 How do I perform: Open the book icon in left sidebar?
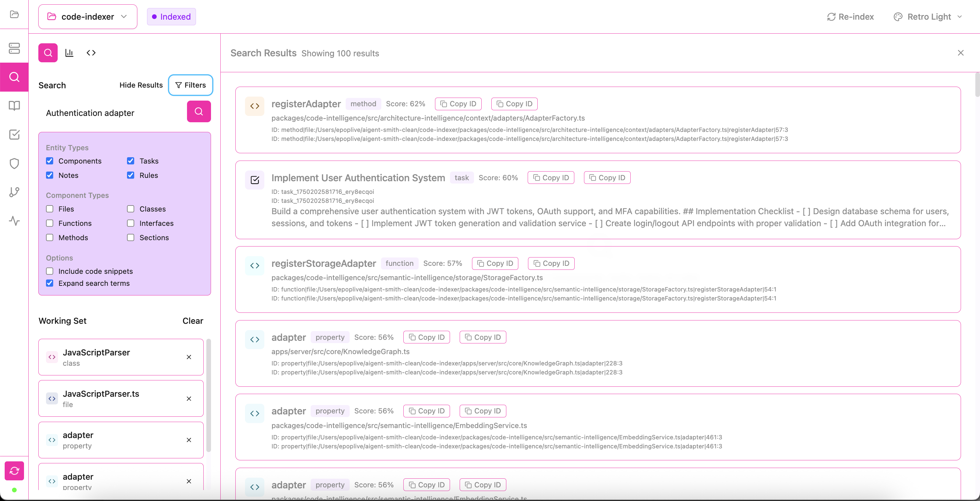pyautogui.click(x=14, y=106)
